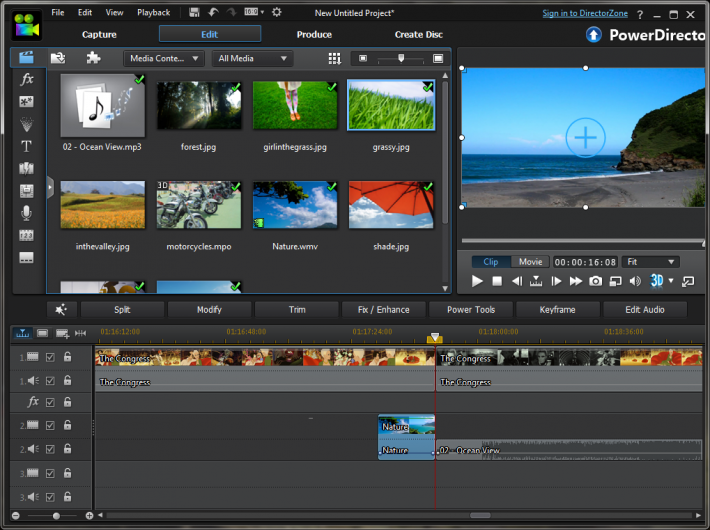
Task: Open the Chapter Room icon
Action: pyautogui.click(x=26, y=235)
